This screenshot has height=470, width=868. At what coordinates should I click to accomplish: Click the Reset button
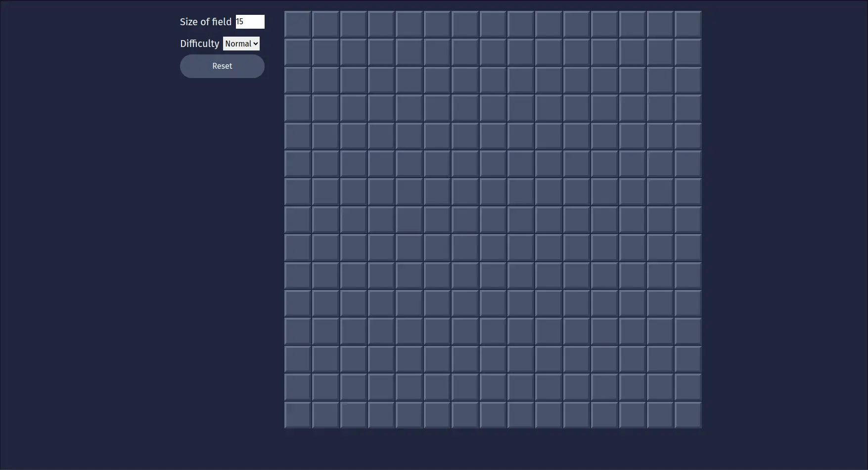222,66
